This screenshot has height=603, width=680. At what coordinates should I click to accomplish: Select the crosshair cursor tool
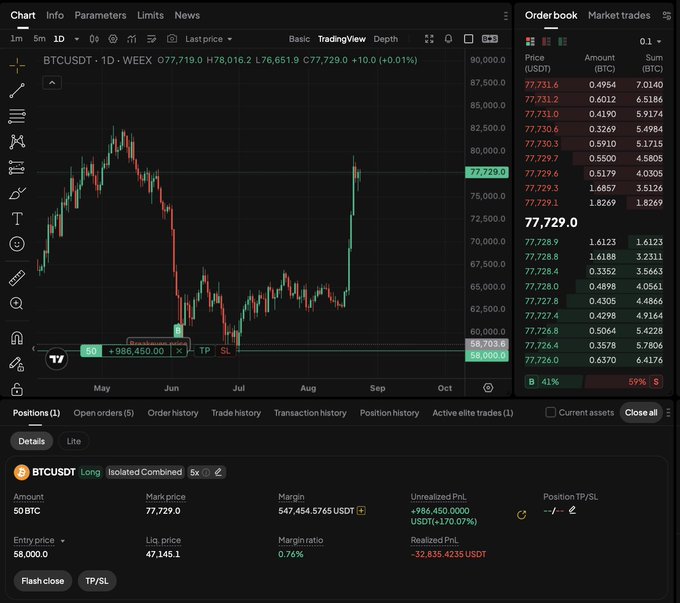coord(17,66)
